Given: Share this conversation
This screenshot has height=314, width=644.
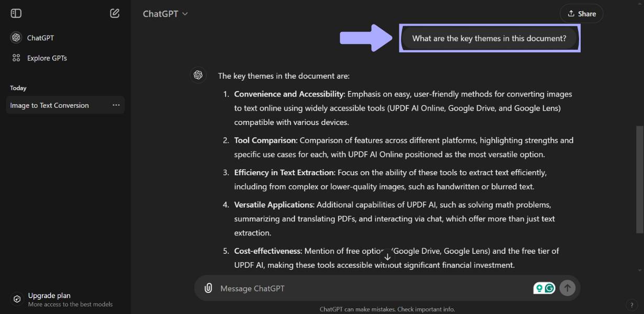Looking at the screenshot, I should tap(581, 14).
